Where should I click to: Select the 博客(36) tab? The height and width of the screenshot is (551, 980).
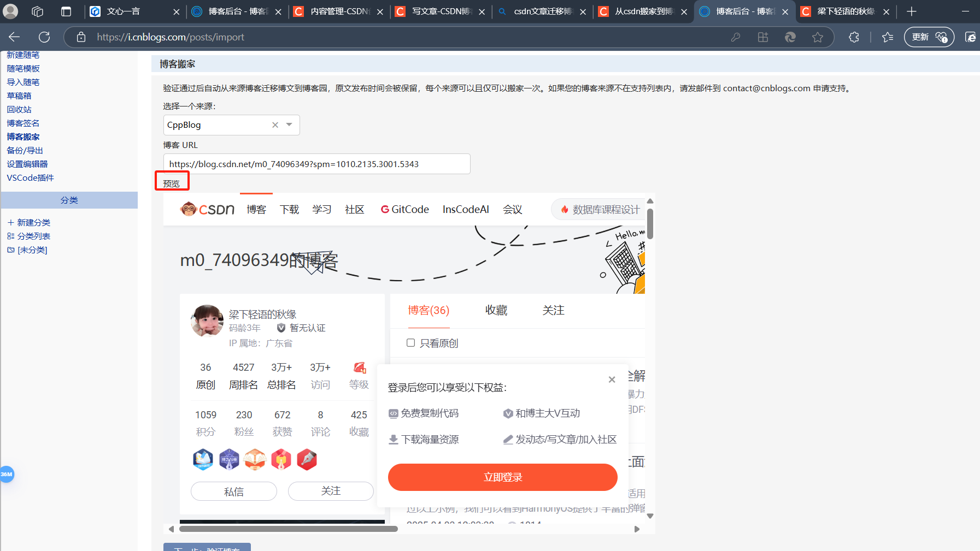click(x=429, y=310)
